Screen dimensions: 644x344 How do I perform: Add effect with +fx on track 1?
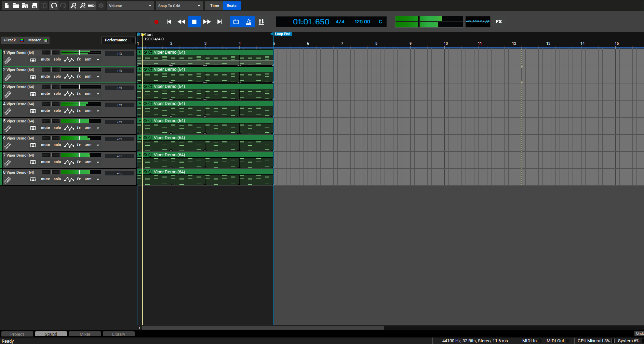click(119, 54)
